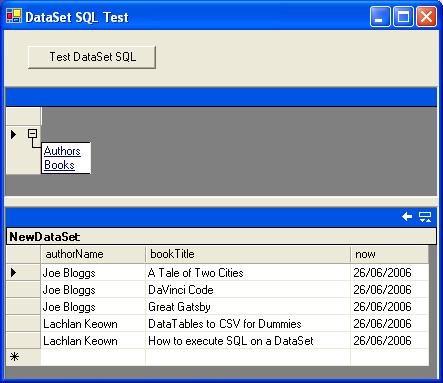Viewport: 443px width, 383px height.
Task: Toggle parent rows display icon
Action: (425, 217)
